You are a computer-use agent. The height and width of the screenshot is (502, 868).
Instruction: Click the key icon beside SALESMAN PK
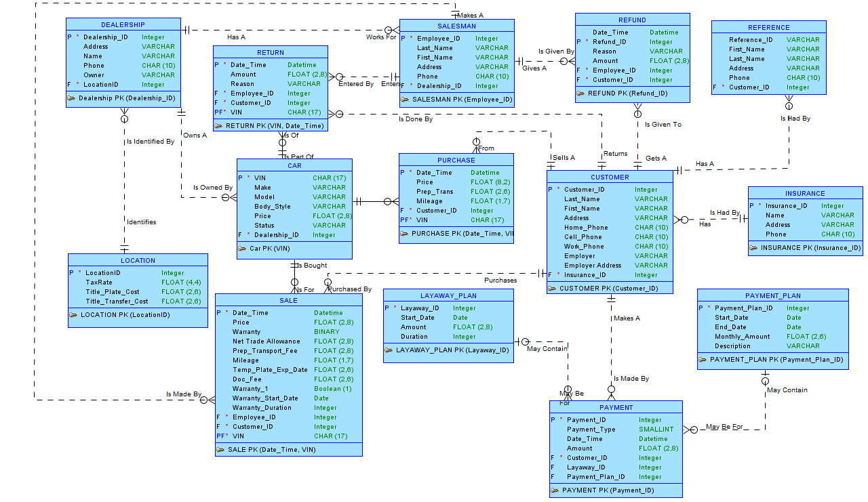pos(406,100)
